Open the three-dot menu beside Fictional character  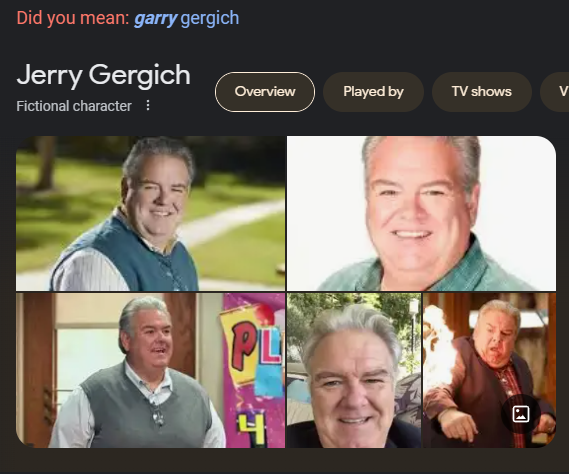pyautogui.click(x=148, y=106)
